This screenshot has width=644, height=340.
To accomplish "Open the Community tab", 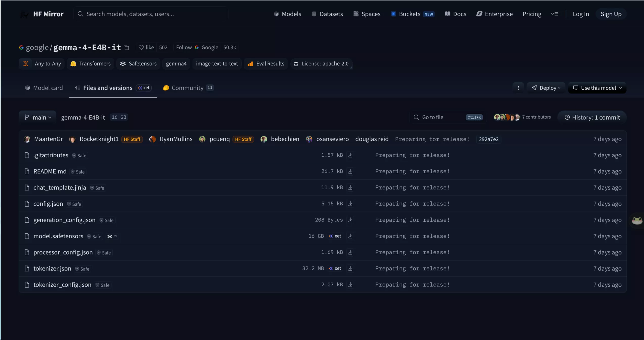I will (x=188, y=88).
